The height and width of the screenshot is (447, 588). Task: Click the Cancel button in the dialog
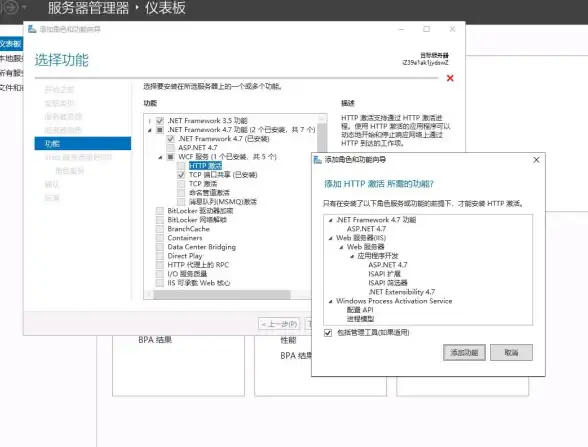pos(511,352)
